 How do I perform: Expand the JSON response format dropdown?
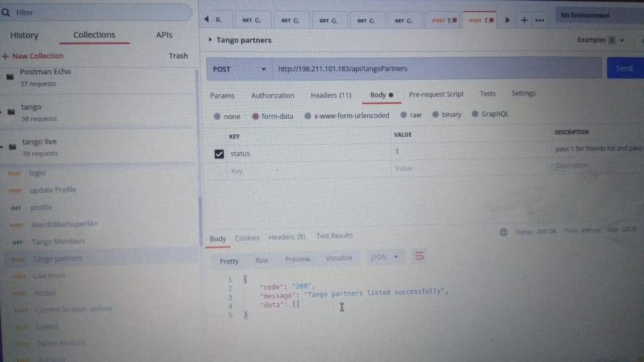click(x=385, y=257)
